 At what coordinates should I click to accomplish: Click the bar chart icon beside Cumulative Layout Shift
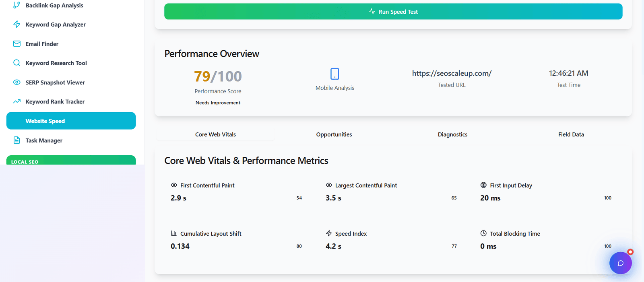click(174, 233)
